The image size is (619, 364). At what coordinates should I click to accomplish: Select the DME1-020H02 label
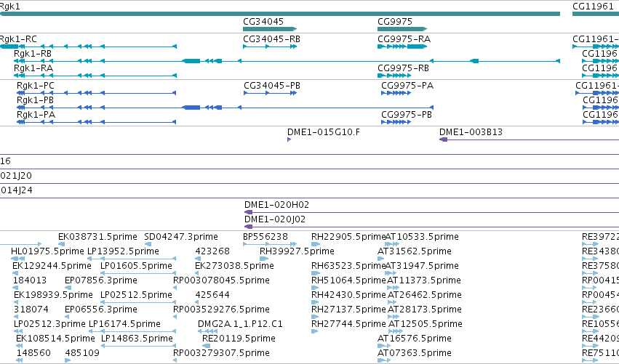coord(276,205)
